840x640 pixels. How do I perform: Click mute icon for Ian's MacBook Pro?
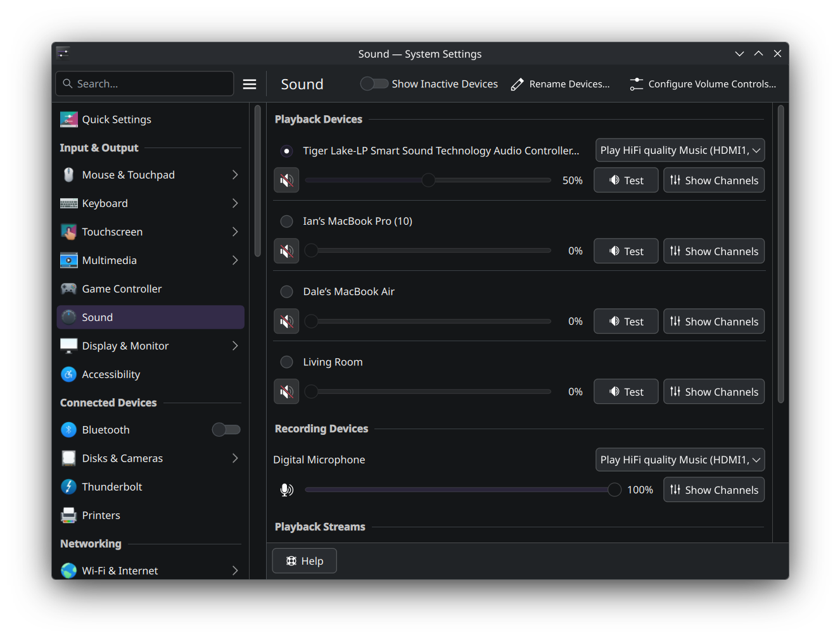(286, 251)
